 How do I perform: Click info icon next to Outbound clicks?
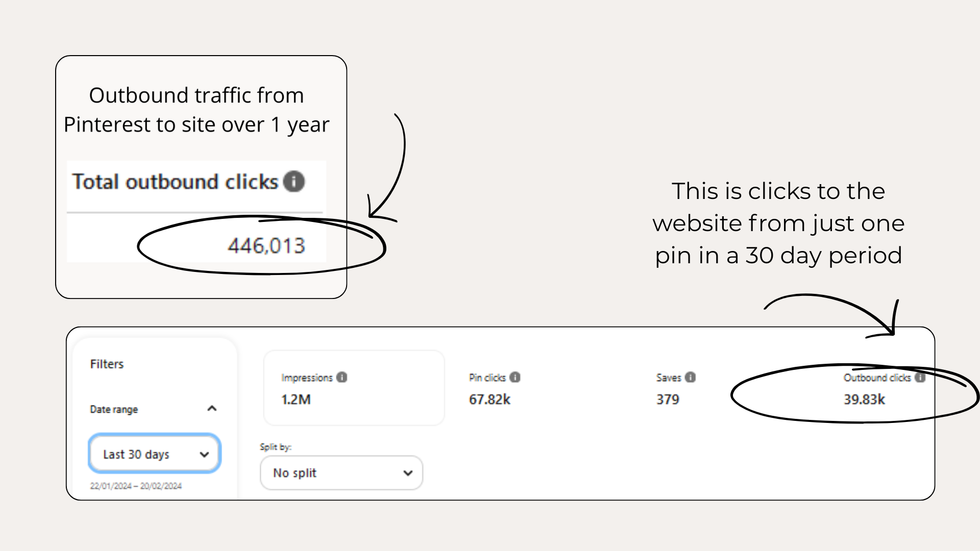pyautogui.click(x=920, y=378)
